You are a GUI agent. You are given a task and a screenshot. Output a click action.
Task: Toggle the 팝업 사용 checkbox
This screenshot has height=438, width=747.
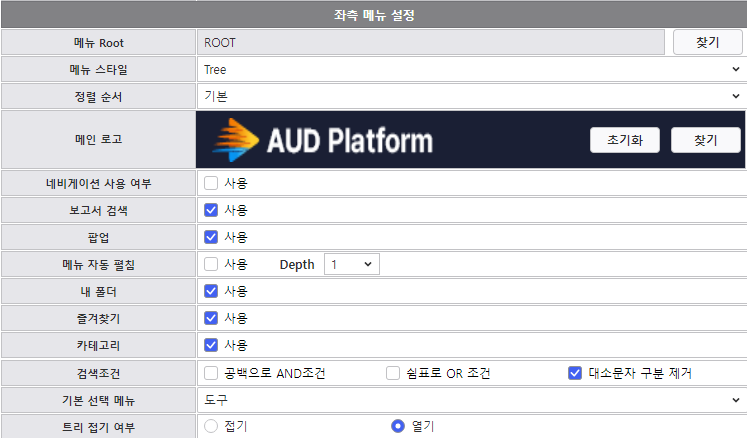pyautogui.click(x=211, y=237)
